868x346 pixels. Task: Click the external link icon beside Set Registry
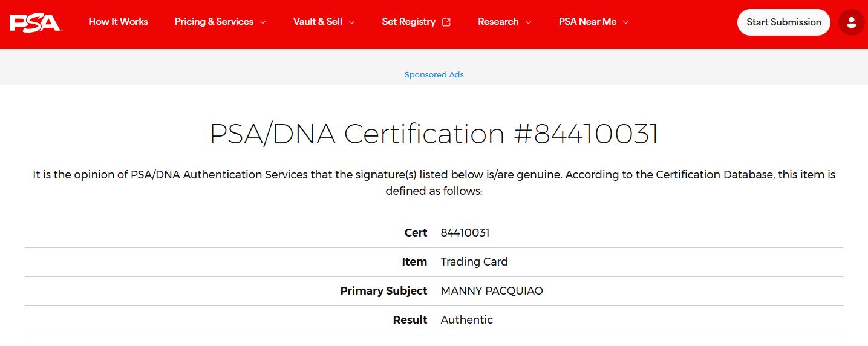pyautogui.click(x=446, y=22)
